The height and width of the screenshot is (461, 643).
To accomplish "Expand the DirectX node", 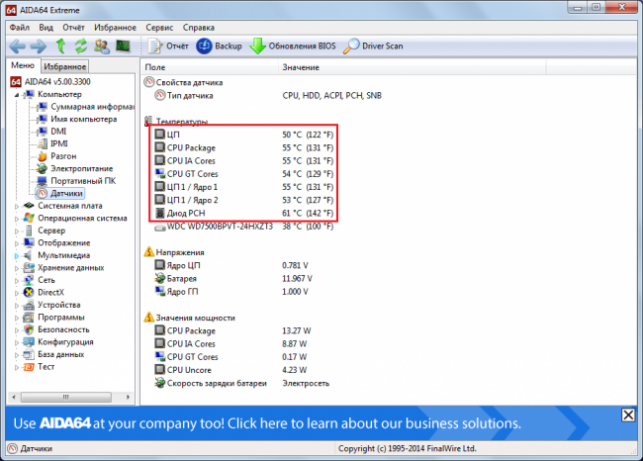I will 17,293.
